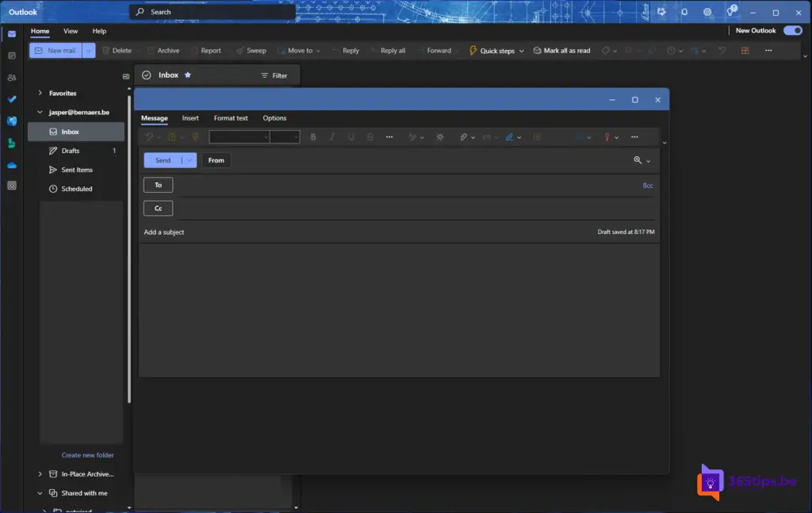Click the select-all circle checkmark beside Inbox
The height and width of the screenshot is (513, 812).
(147, 75)
